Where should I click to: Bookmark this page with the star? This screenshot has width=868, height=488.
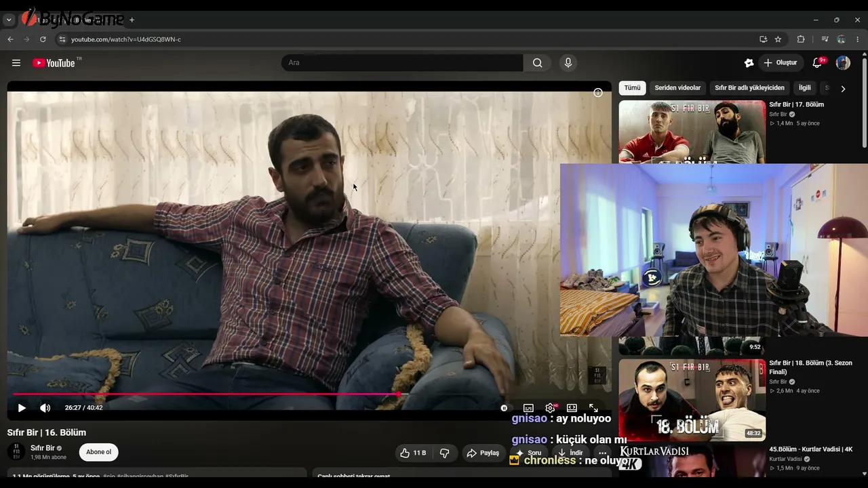point(778,39)
